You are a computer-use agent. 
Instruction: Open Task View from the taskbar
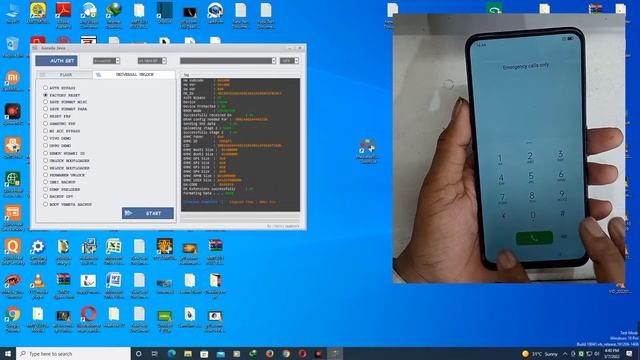tap(155, 353)
